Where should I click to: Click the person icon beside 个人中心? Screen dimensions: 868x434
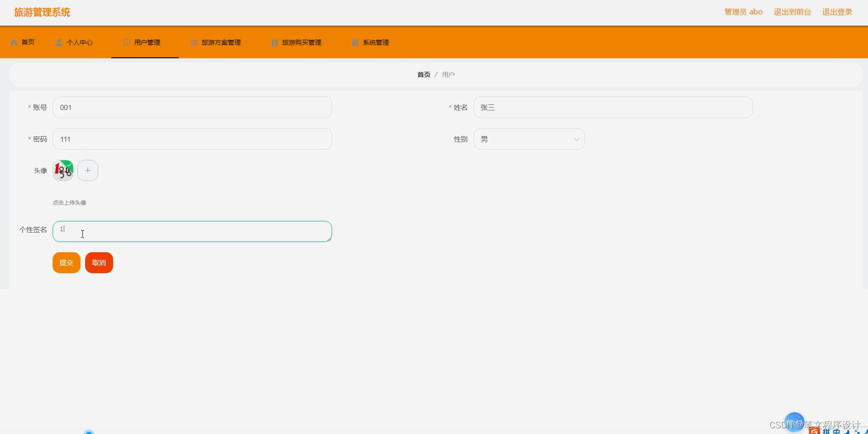point(59,42)
